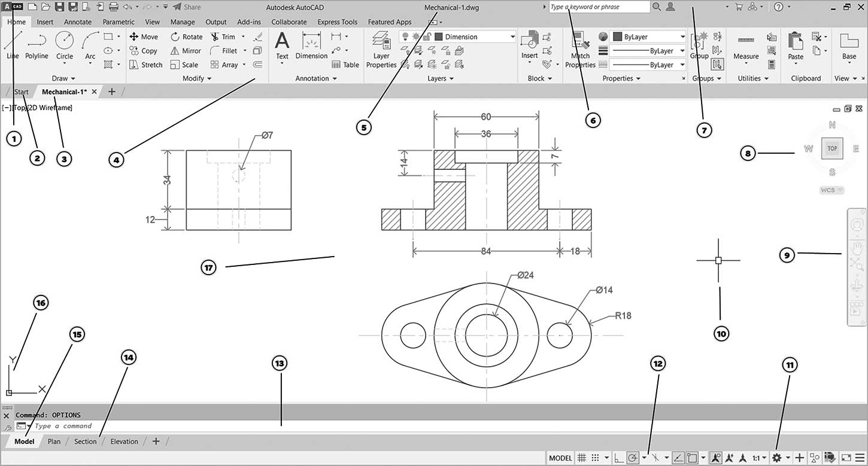This screenshot has height=466, width=868.
Task: Open the Start file tab
Action: pos(22,92)
